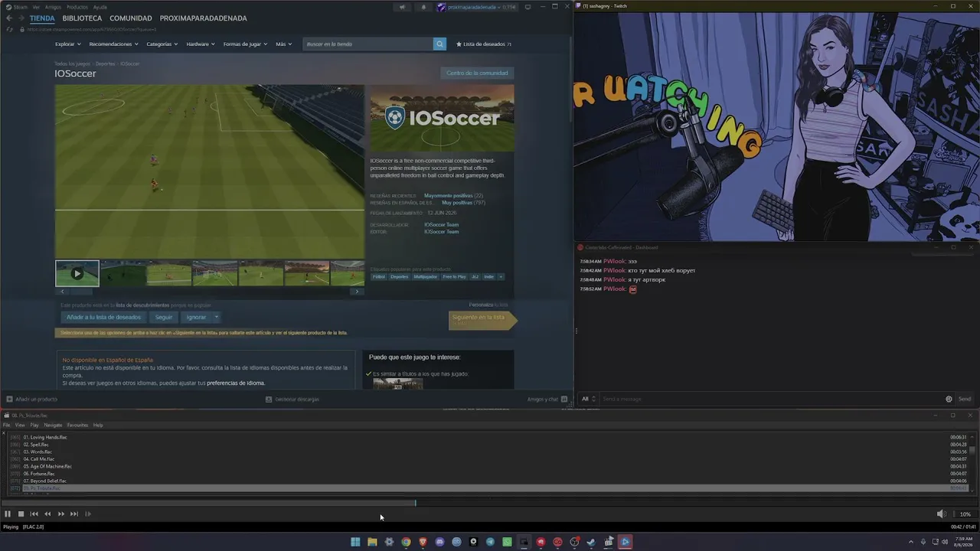Open the All chat filter dropdown
980x551 pixels.
pos(589,399)
